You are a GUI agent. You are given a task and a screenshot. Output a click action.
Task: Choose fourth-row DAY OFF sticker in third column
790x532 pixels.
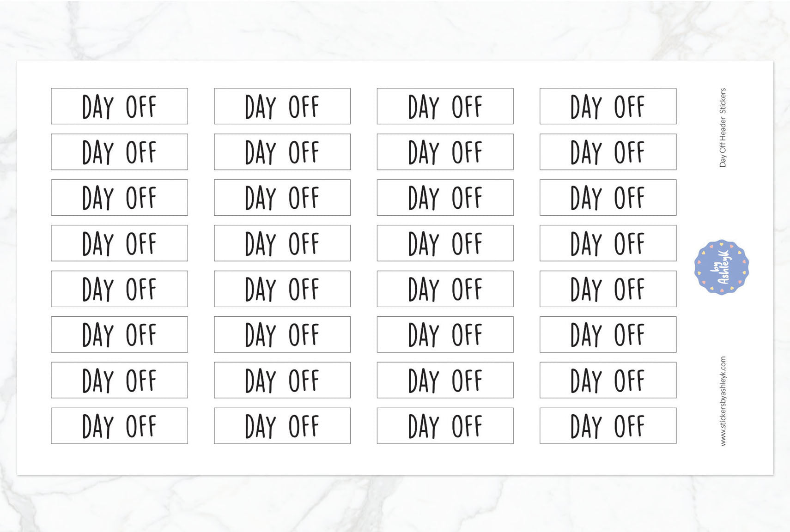tap(445, 243)
